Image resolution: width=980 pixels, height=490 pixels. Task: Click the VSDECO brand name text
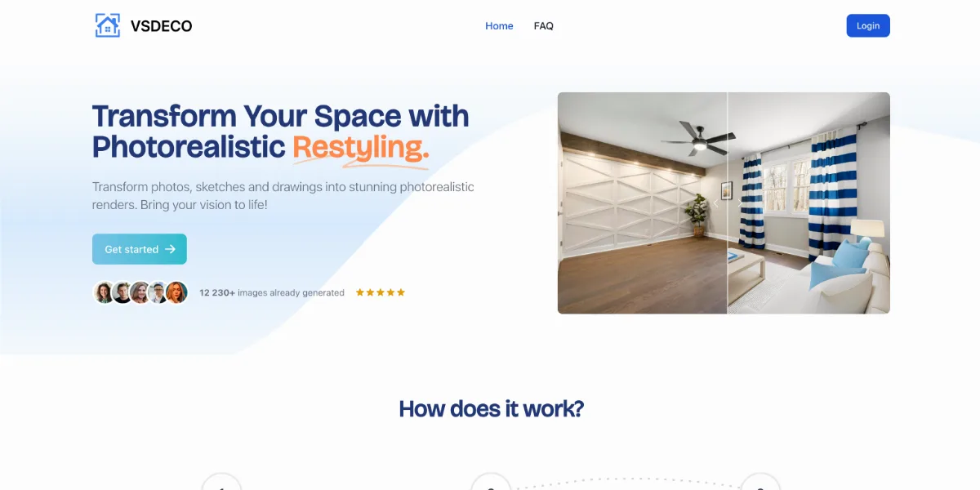coord(162,26)
